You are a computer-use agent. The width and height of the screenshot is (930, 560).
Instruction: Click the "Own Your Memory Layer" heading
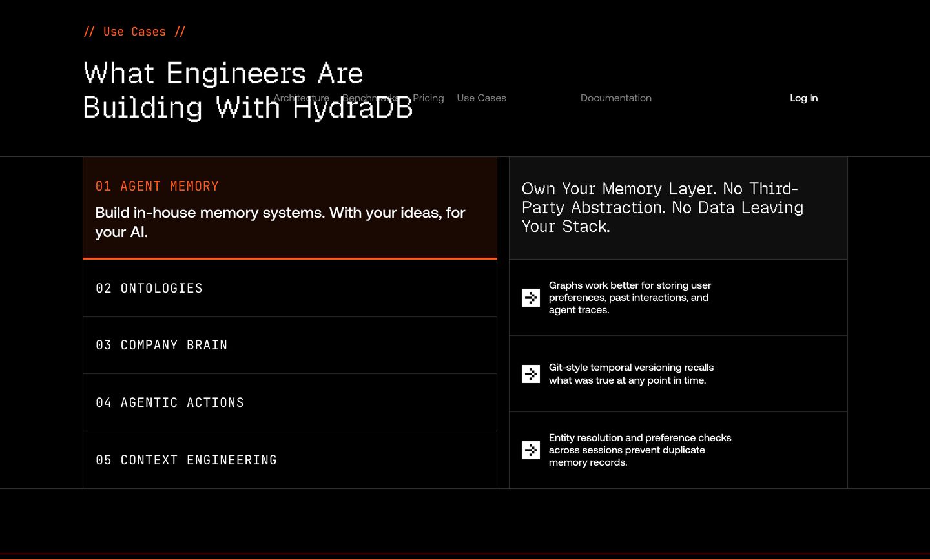point(663,207)
